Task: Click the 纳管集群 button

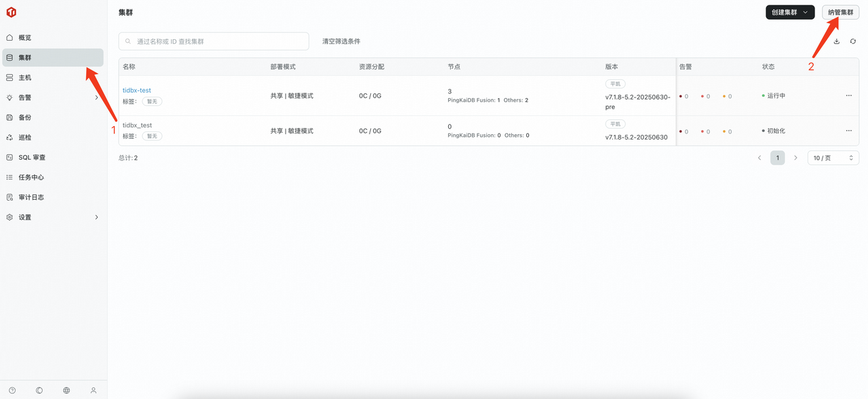Action: coord(840,12)
